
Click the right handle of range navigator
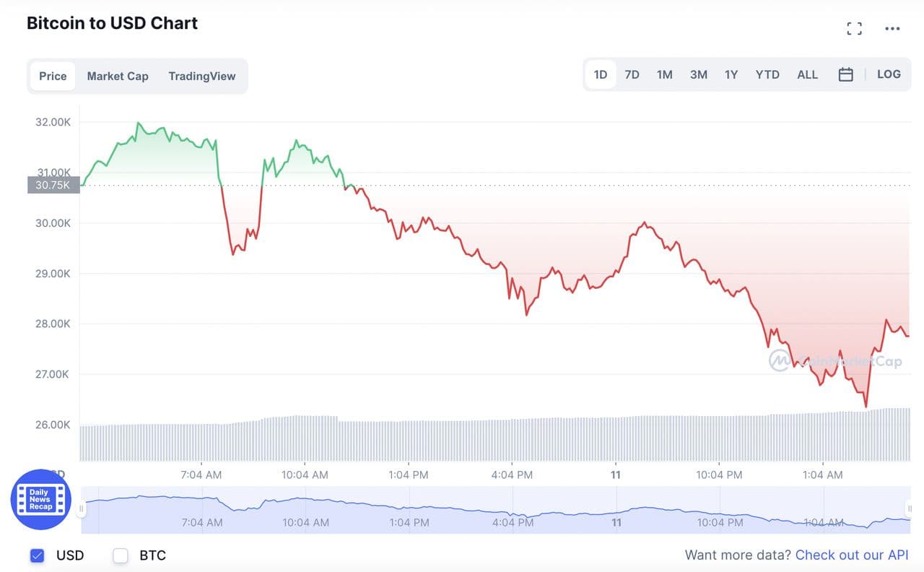(x=909, y=509)
